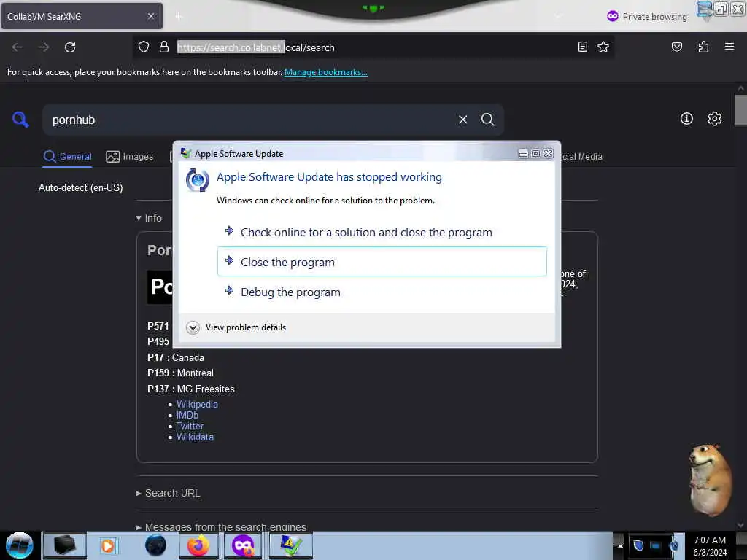Open a new tab with plus button
Image resolution: width=747 pixels, height=560 pixels.
pos(179,17)
